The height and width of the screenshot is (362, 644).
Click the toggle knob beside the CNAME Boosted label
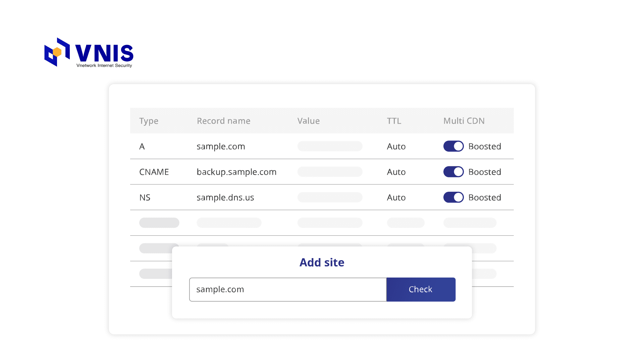pos(458,172)
